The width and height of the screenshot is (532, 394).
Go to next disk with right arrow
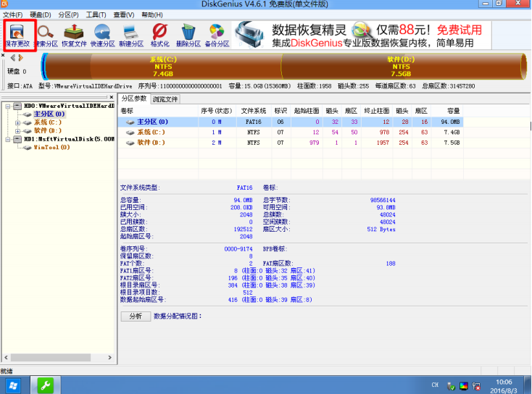tap(21, 58)
